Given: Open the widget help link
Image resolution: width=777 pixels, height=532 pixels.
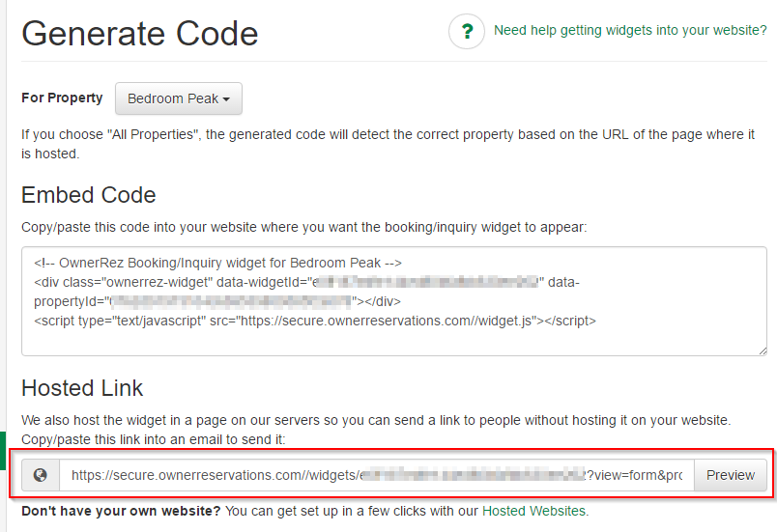Looking at the screenshot, I should click(630, 31).
